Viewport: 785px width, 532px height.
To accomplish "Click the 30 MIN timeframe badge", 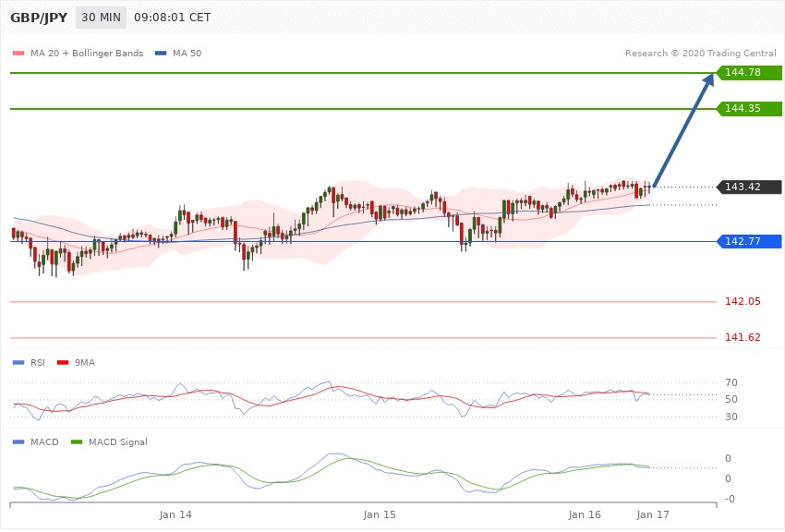I will pos(101,18).
